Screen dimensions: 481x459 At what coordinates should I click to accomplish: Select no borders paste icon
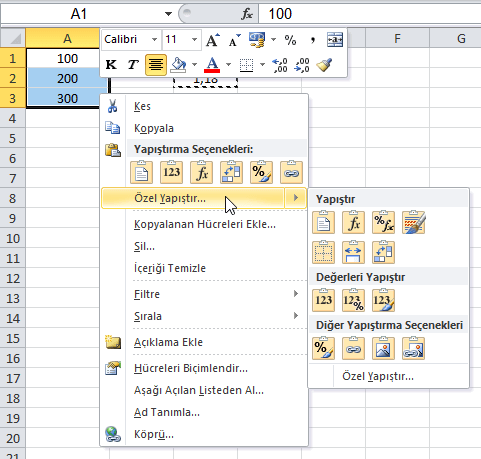323,252
